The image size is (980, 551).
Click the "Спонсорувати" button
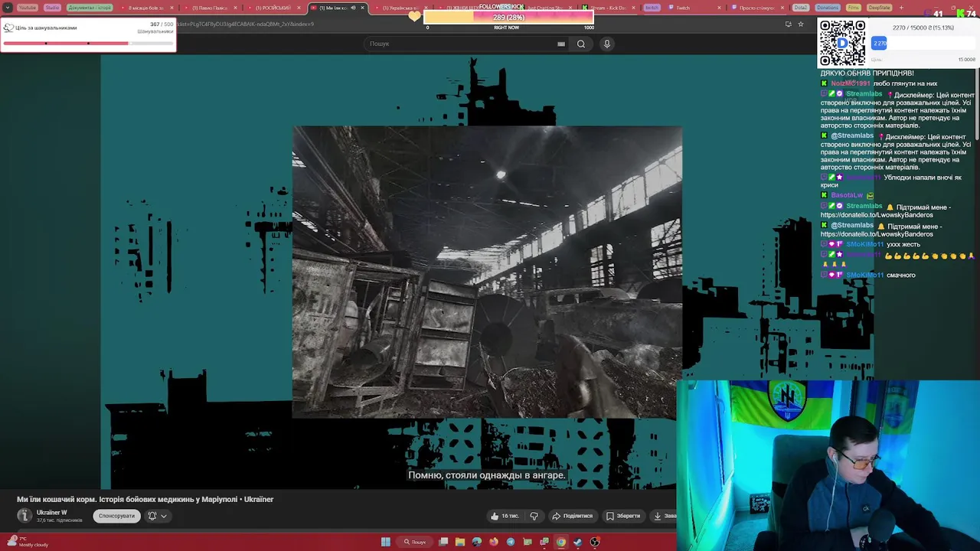pos(116,516)
